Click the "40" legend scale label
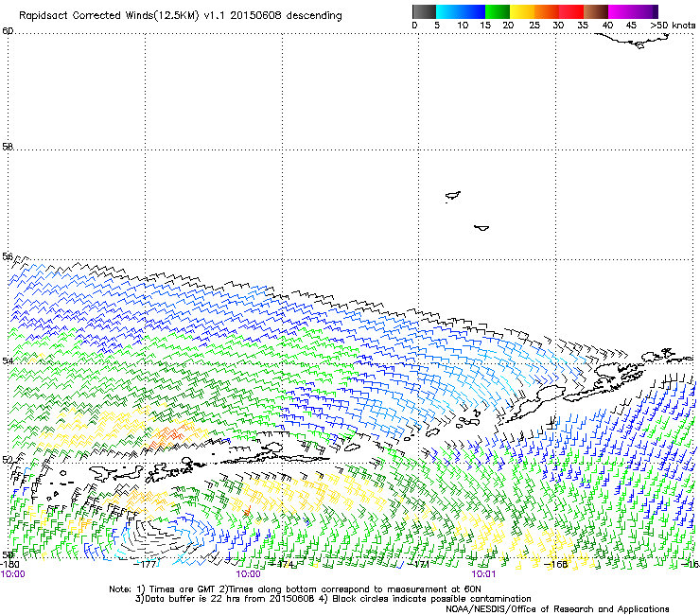 click(607, 26)
